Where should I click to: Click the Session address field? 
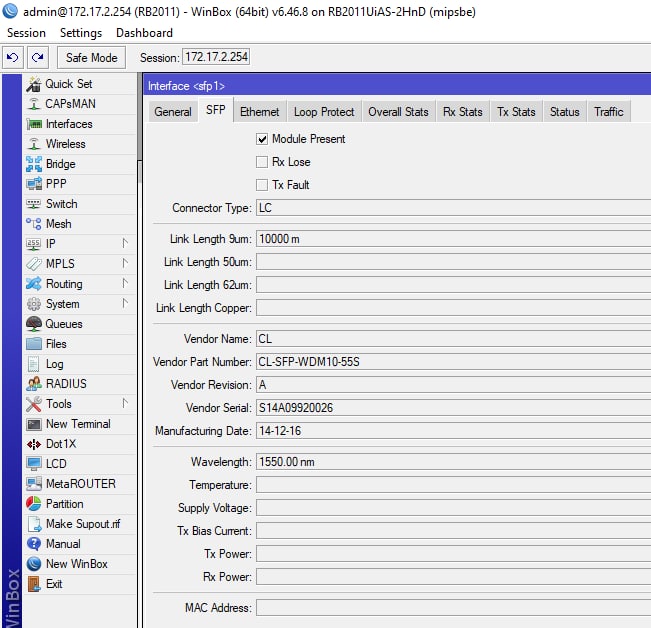point(216,57)
